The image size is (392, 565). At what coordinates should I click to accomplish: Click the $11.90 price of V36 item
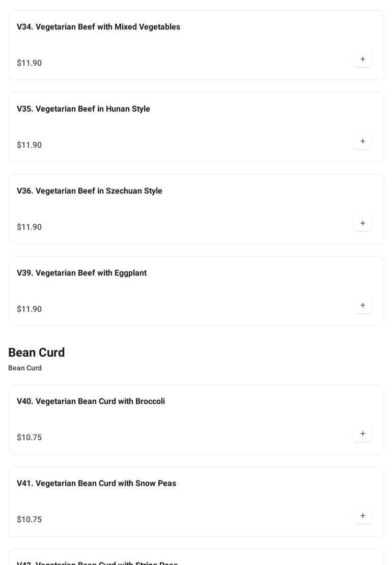30,227
